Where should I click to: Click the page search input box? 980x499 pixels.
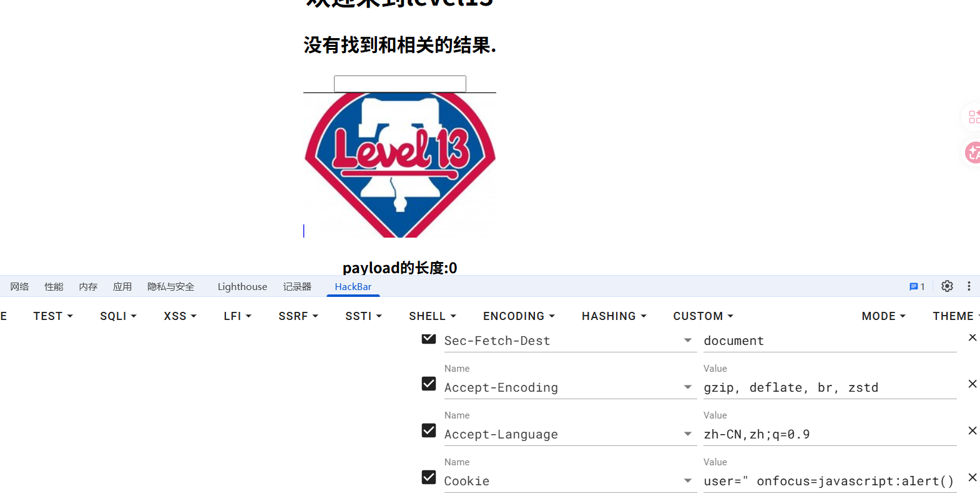[x=400, y=84]
